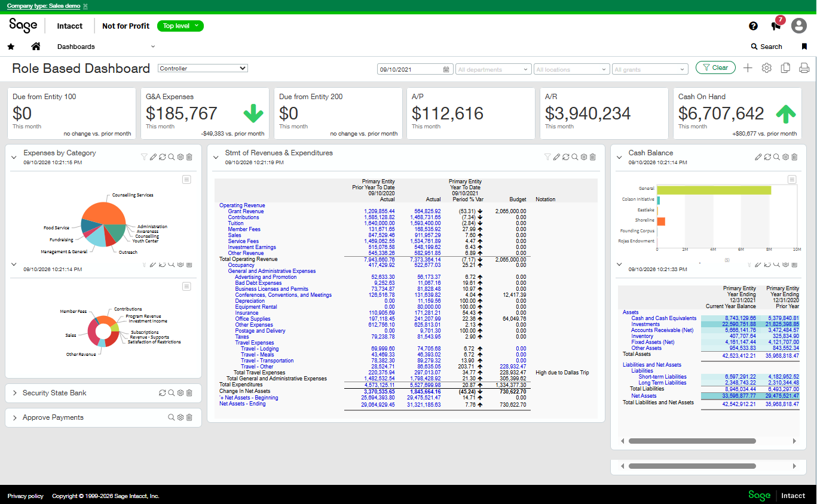
Task: Refresh the Stmt of Revenues & Expenditures report
Action: (x=565, y=157)
